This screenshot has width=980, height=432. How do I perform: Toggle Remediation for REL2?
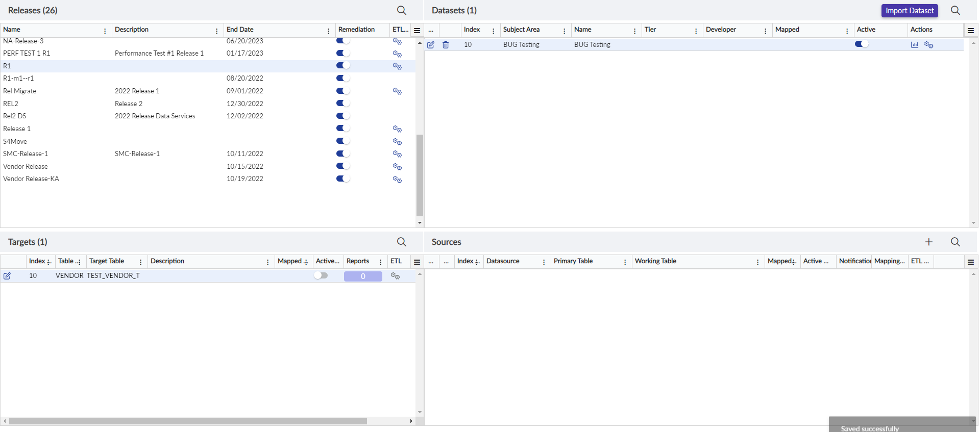click(x=343, y=103)
